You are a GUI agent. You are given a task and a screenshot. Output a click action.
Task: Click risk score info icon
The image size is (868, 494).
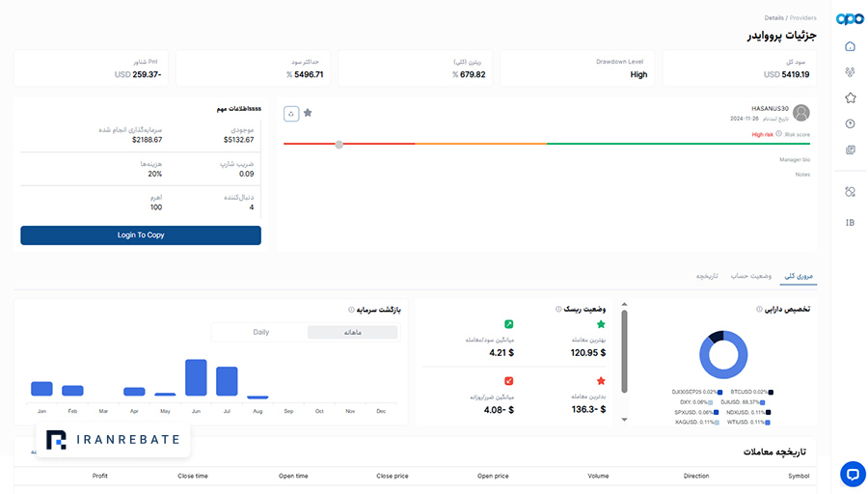[x=778, y=134]
